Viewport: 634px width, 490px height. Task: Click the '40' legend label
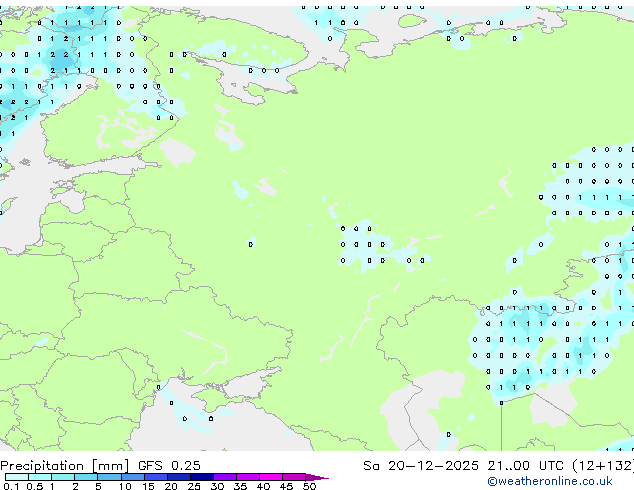(263, 486)
